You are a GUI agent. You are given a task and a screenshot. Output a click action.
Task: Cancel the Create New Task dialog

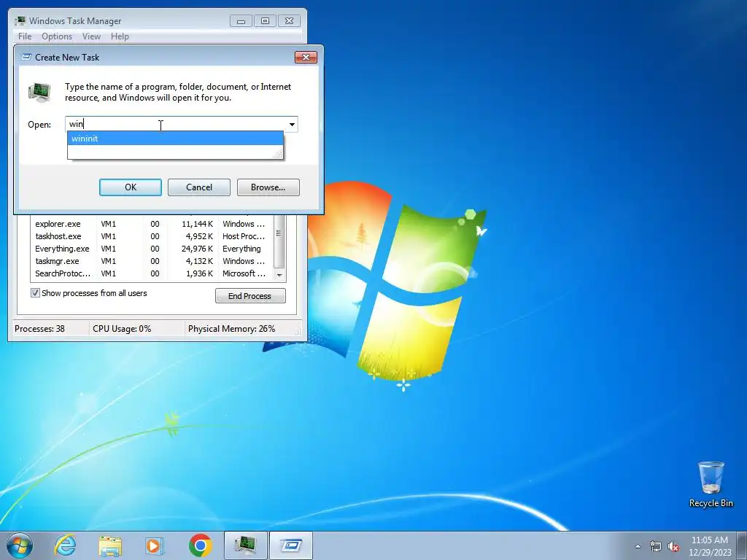pos(198,187)
